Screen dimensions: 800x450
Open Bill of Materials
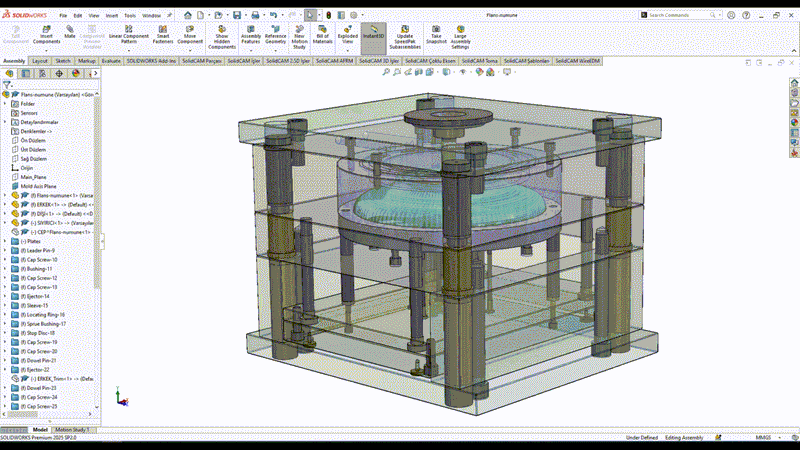click(322, 34)
